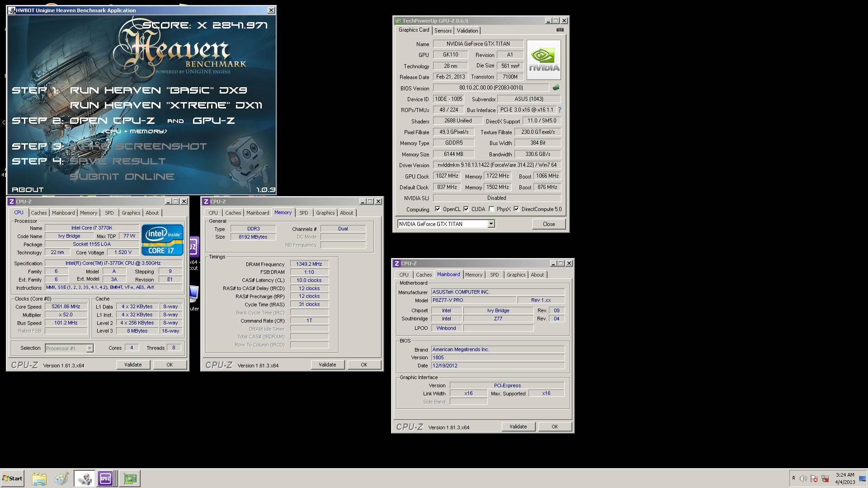Click Submit Online in Heaven benchmark
Screen dimensions: 868x488
tap(122, 177)
